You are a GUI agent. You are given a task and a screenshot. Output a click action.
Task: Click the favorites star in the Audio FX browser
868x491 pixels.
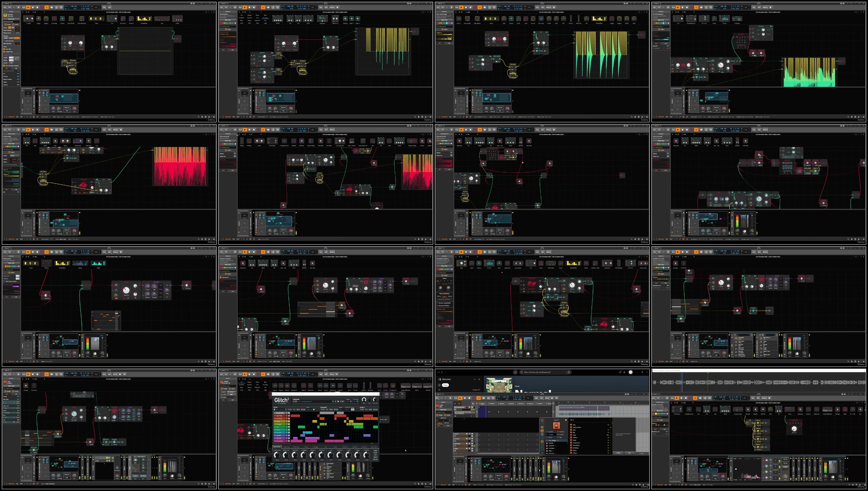pyautogui.click(x=566, y=420)
